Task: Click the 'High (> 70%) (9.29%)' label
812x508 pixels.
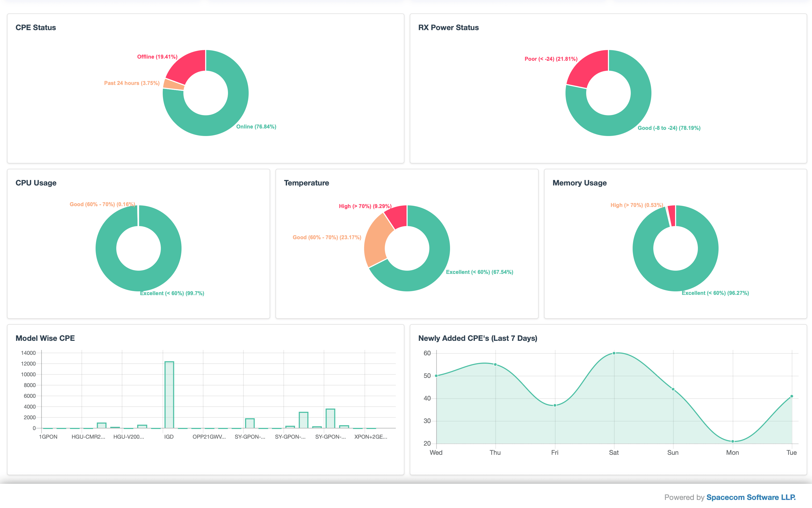Action: click(365, 206)
